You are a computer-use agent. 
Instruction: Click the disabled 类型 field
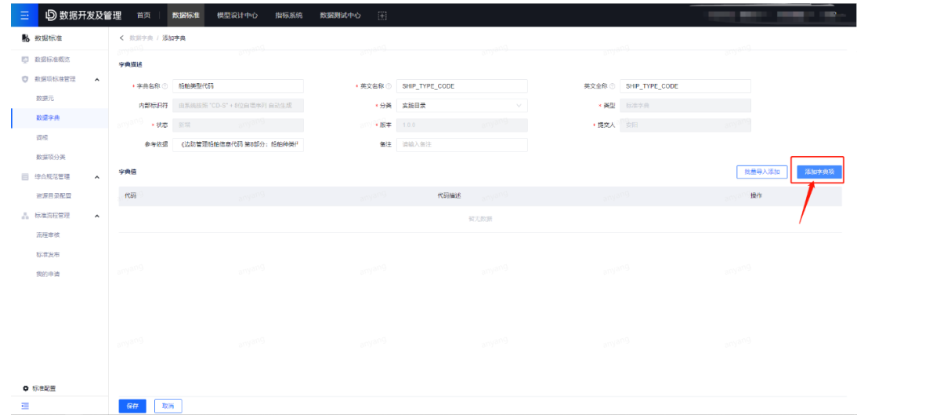click(685, 105)
